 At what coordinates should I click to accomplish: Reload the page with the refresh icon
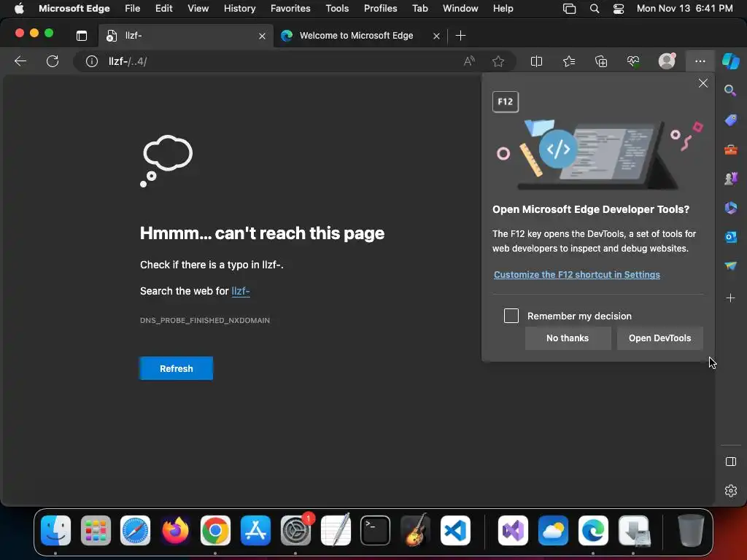point(53,61)
